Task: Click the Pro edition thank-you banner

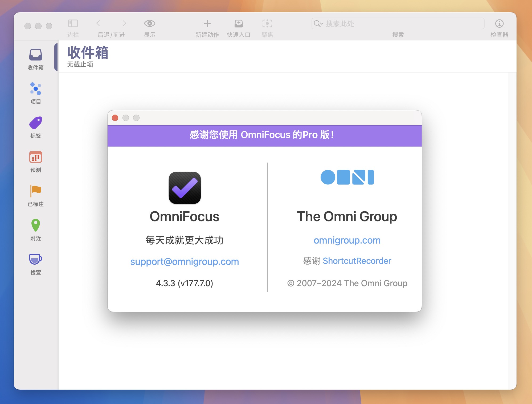Action: point(265,136)
